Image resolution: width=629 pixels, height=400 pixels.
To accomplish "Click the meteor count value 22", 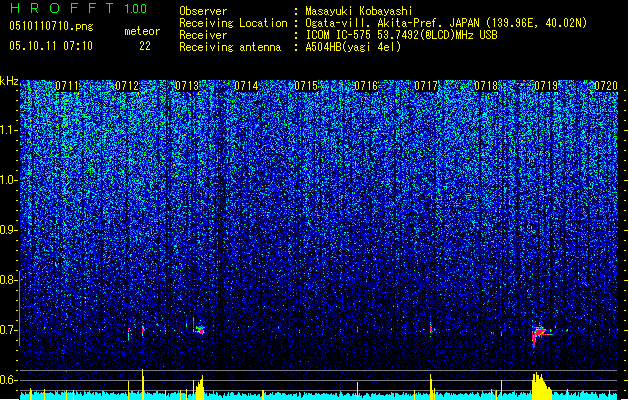I will coord(145,46).
